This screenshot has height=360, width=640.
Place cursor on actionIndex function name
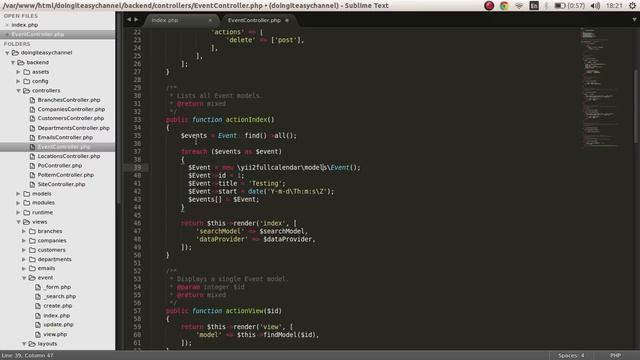(247, 120)
